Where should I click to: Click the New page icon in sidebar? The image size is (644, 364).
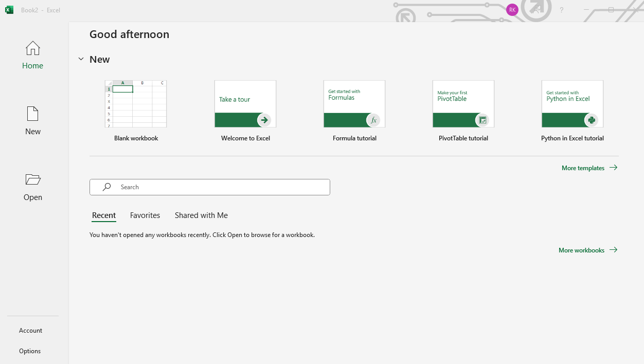click(33, 114)
